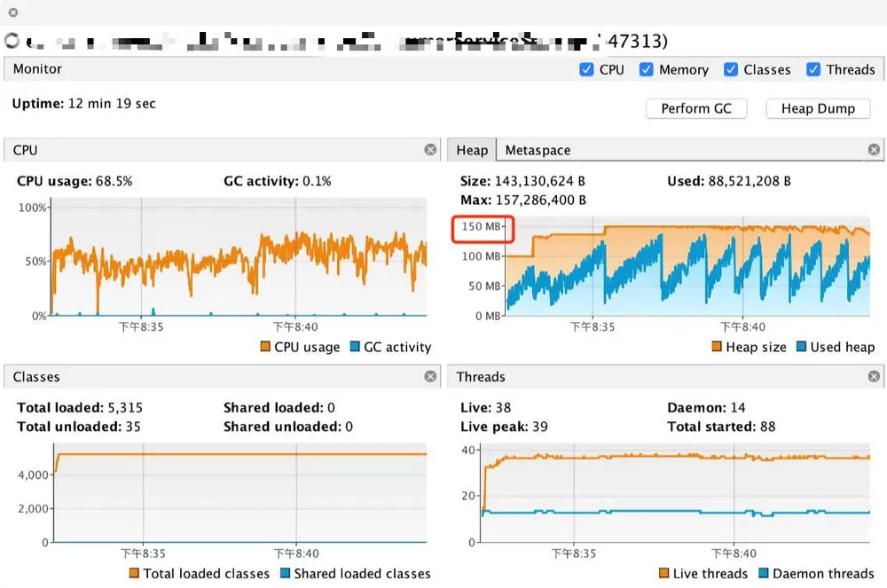Viewport: 887px width, 588px height.
Task: Click the 150 MB axis label on the heap chart
Action: 482,227
